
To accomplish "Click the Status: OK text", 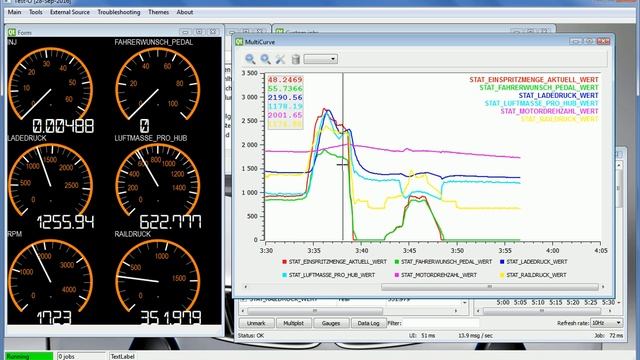I will click(251, 336).
